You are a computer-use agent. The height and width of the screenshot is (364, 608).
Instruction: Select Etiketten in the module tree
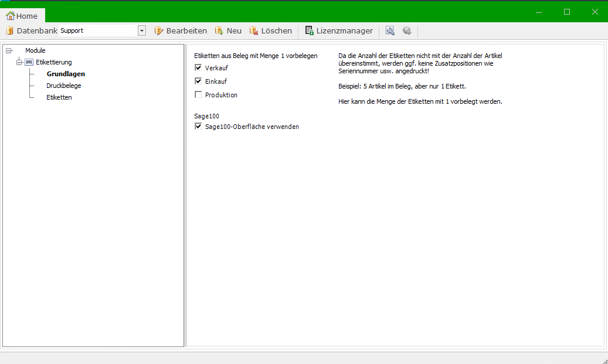(x=59, y=97)
